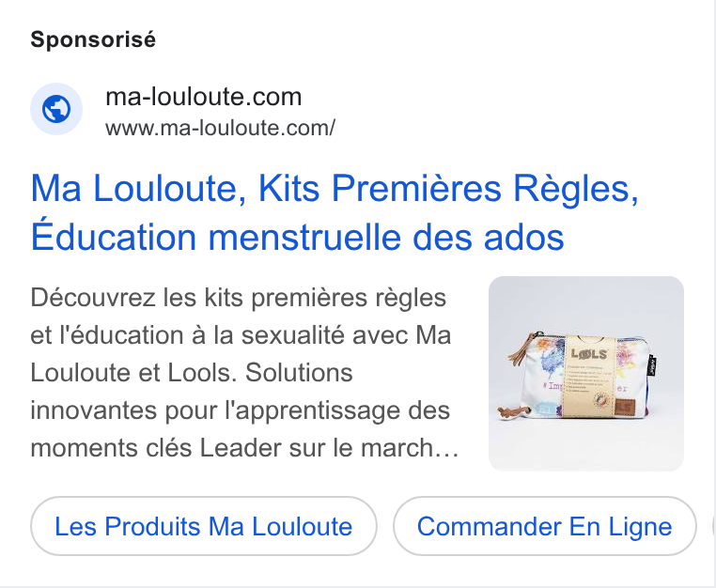Click the Lools pouch product thumbnail
716x588 pixels.
pyautogui.click(x=585, y=374)
